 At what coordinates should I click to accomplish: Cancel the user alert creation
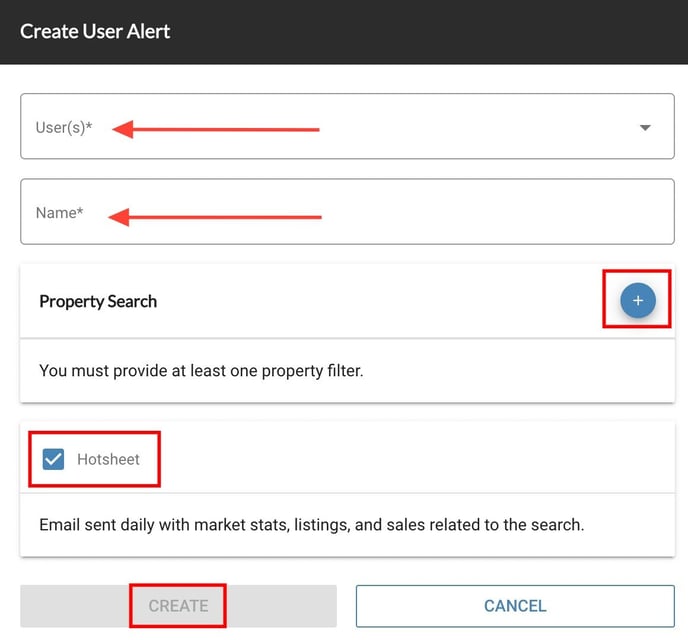click(x=515, y=606)
